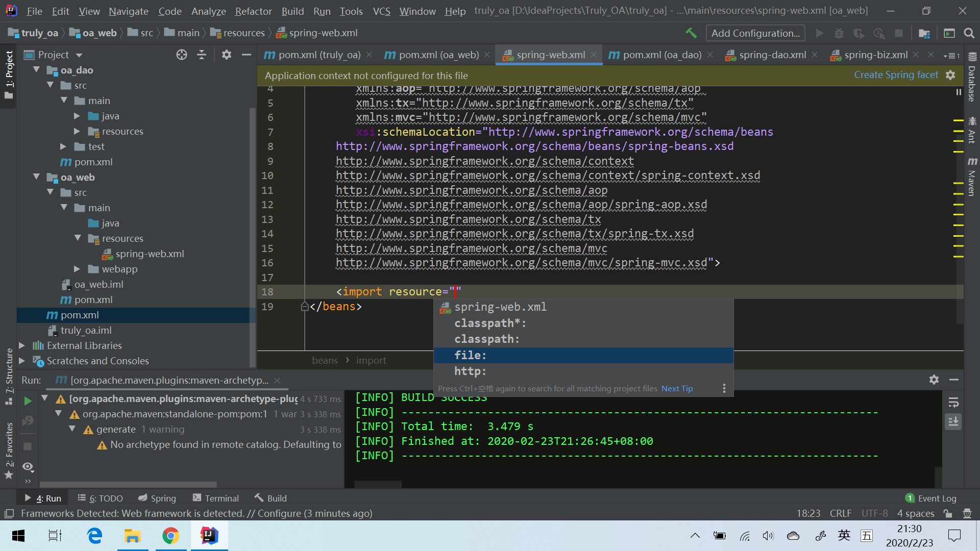Screen dimensions: 980x551
Task: Expand the webapp folder
Action: pyautogui.click(x=77, y=269)
